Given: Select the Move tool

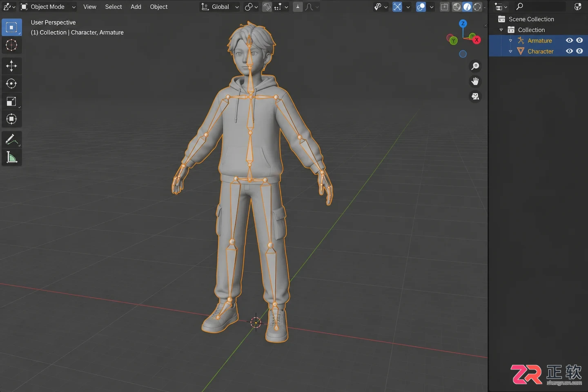Looking at the screenshot, I should point(11,66).
